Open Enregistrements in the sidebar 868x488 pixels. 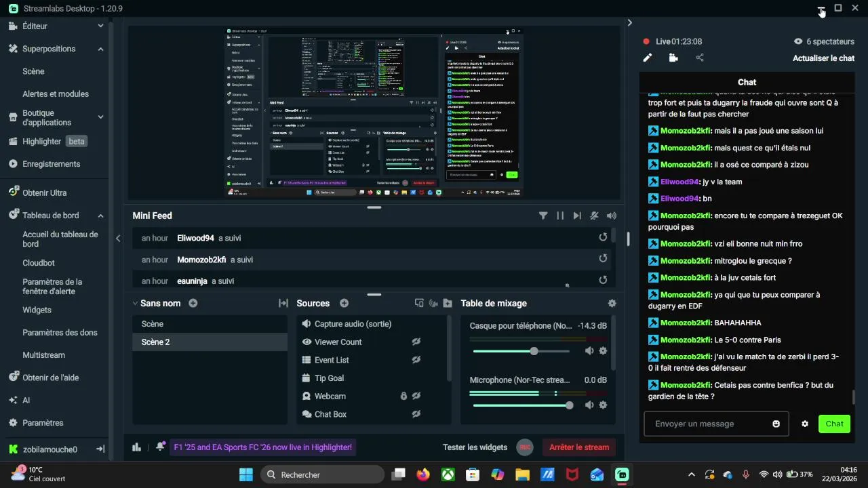[45, 164]
